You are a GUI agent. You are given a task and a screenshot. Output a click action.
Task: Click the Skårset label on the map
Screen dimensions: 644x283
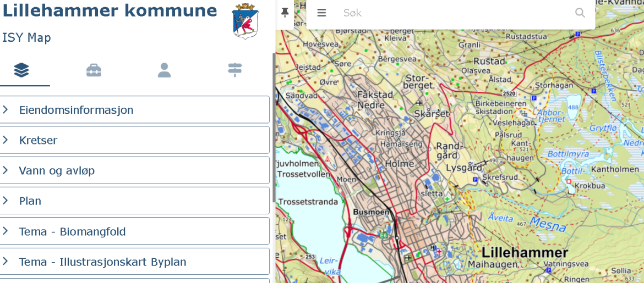431,114
